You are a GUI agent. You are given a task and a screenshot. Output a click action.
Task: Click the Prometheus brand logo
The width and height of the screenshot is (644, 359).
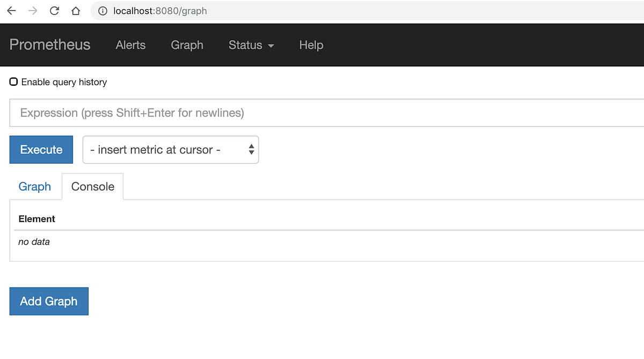49,45
